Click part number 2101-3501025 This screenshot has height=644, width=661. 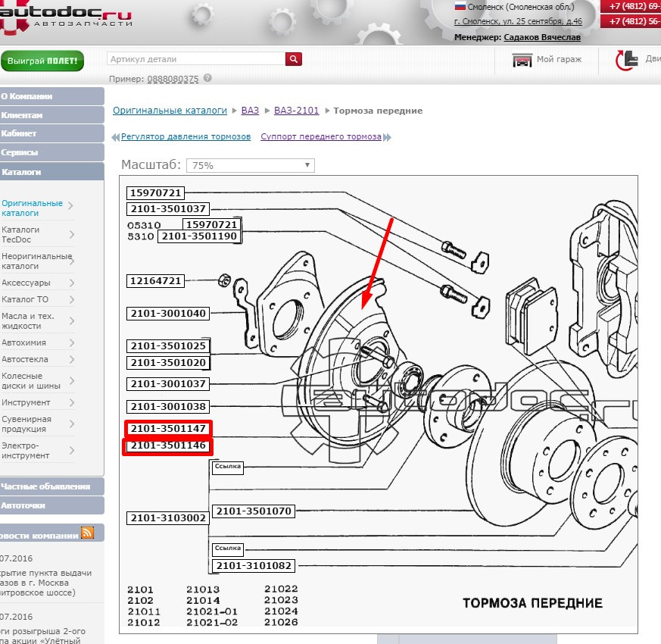point(168,345)
